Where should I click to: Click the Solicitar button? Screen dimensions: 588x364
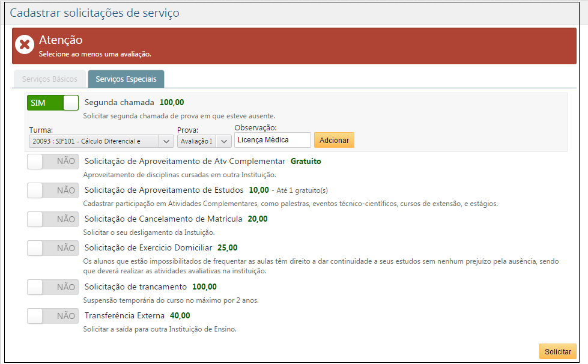coord(557,351)
